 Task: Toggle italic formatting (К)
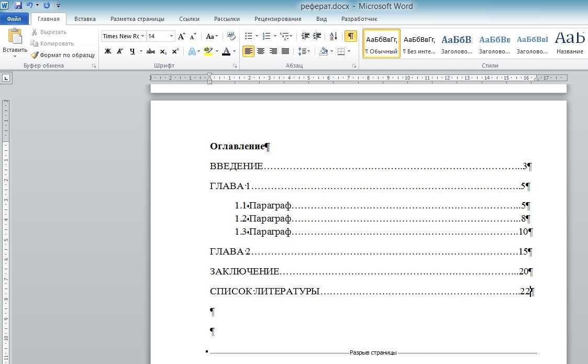click(120, 51)
